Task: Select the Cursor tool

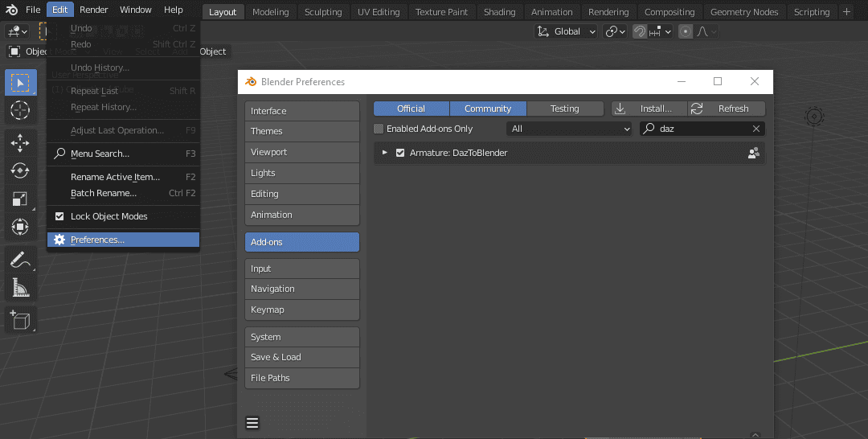Action: 20,110
